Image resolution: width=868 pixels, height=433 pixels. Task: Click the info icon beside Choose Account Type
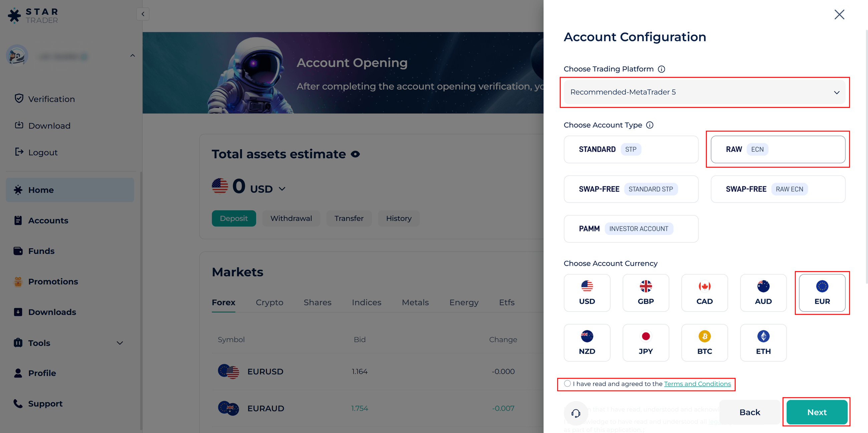[x=650, y=125]
